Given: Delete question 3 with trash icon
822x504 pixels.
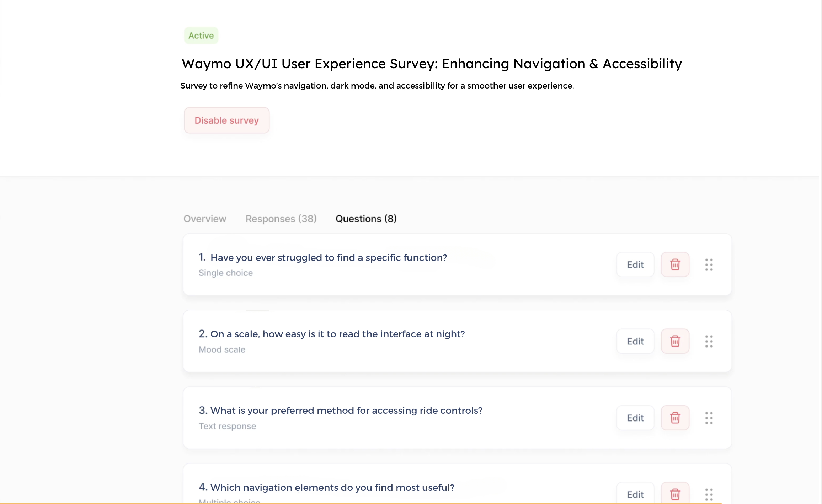Looking at the screenshot, I should (x=675, y=418).
